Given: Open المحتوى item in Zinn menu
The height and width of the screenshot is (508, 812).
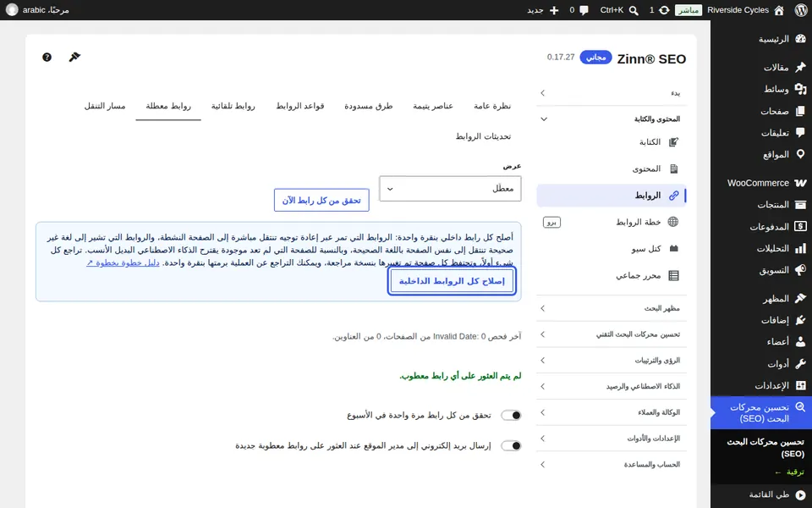Looking at the screenshot, I should [612, 168].
